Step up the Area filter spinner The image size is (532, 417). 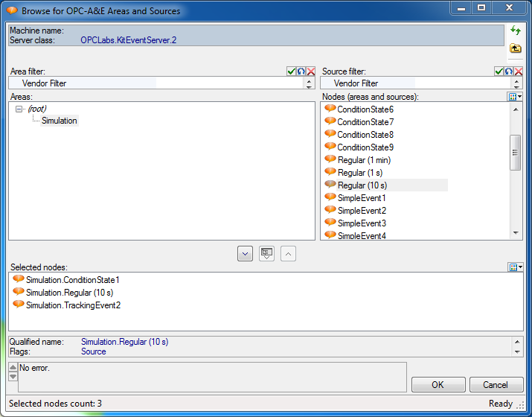(309, 81)
